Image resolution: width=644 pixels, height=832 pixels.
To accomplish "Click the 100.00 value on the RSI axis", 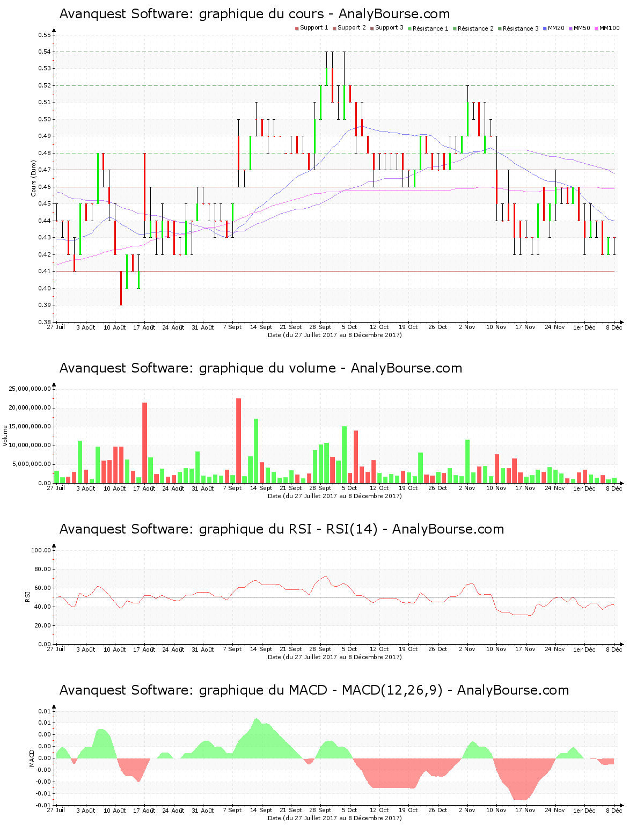I will click(x=41, y=550).
